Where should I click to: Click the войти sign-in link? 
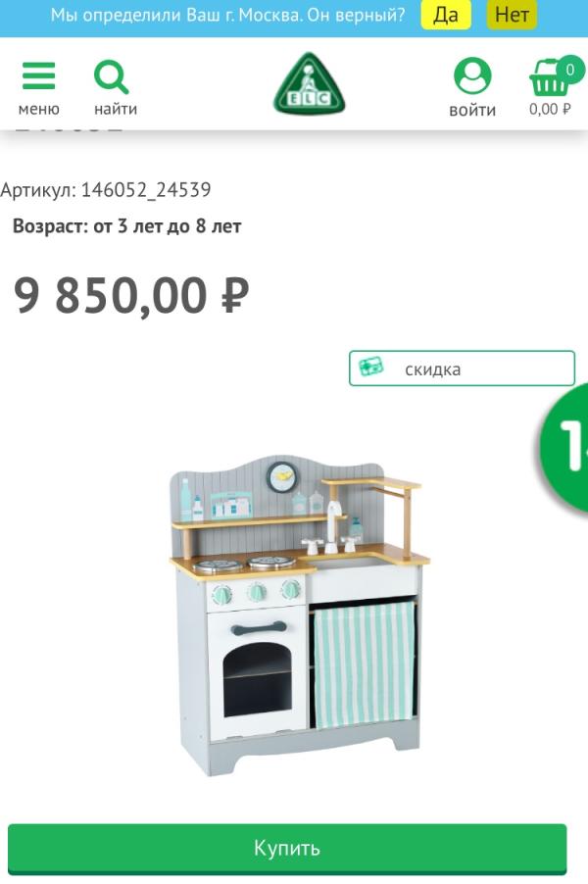tap(472, 110)
